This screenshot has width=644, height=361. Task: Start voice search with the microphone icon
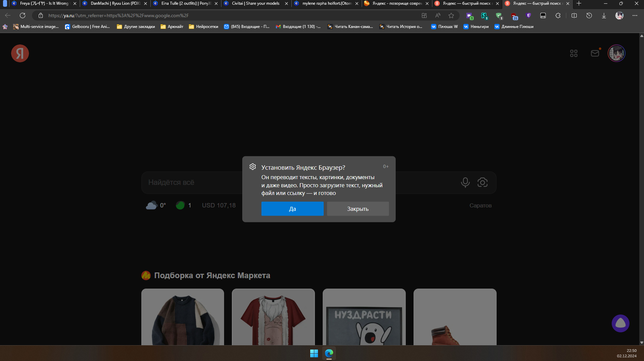coord(465,183)
